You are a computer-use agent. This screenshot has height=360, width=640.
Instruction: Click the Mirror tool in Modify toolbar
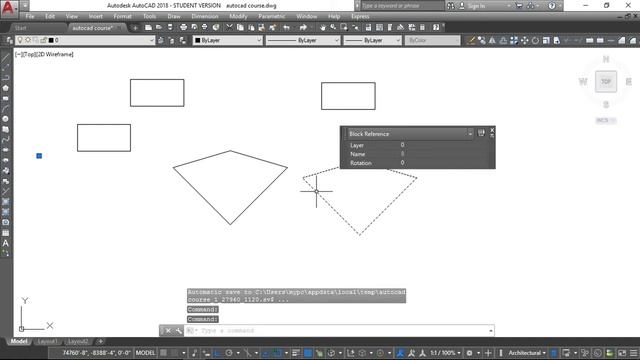point(492,40)
